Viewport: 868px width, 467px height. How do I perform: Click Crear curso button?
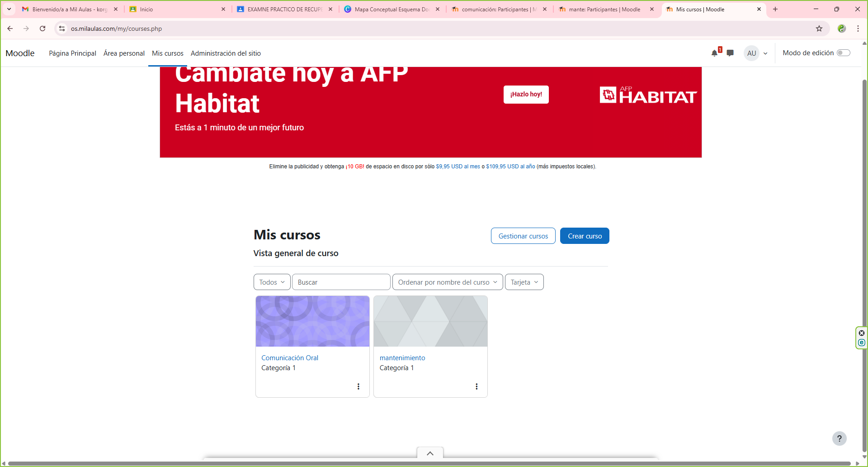click(x=585, y=236)
